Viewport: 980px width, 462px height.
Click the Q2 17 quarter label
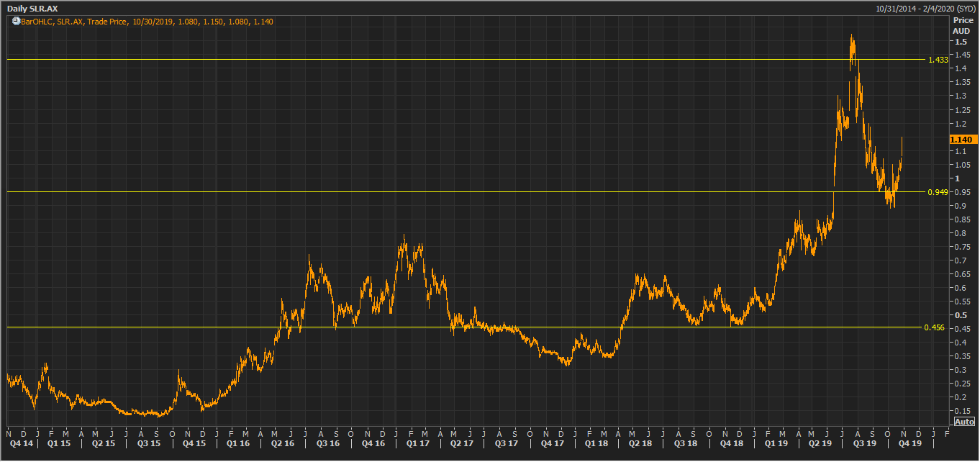click(462, 444)
